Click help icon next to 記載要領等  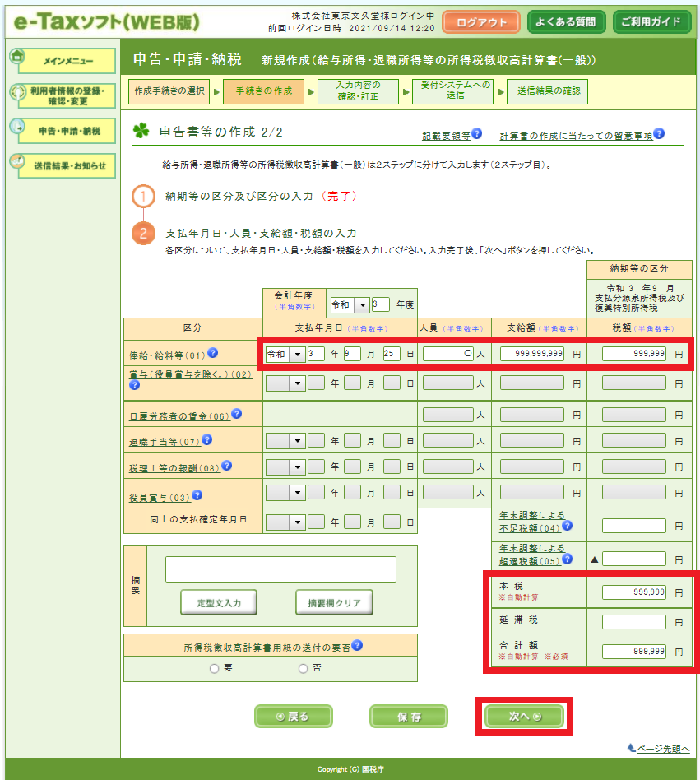[x=477, y=134]
